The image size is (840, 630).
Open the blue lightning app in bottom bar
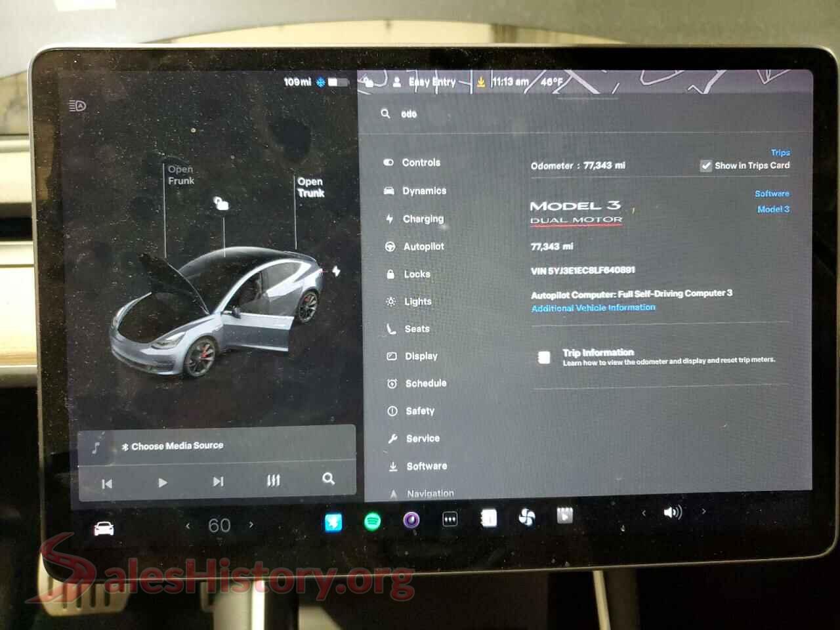pos(333,522)
